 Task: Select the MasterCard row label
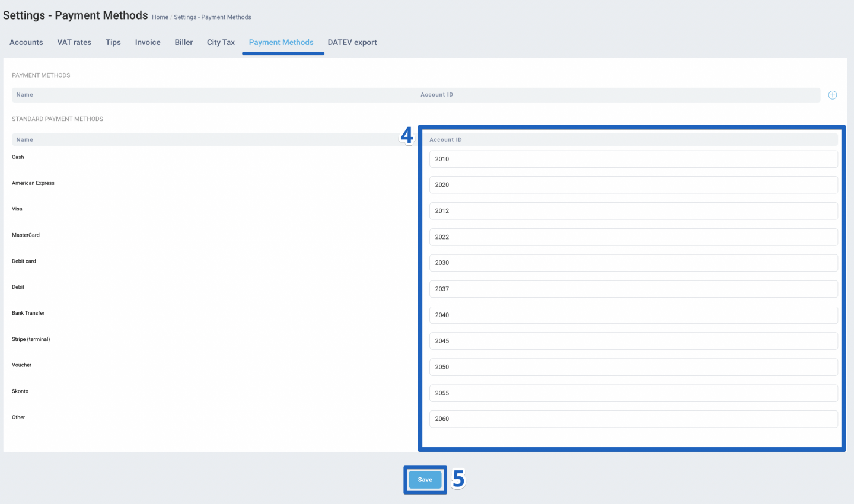point(26,235)
